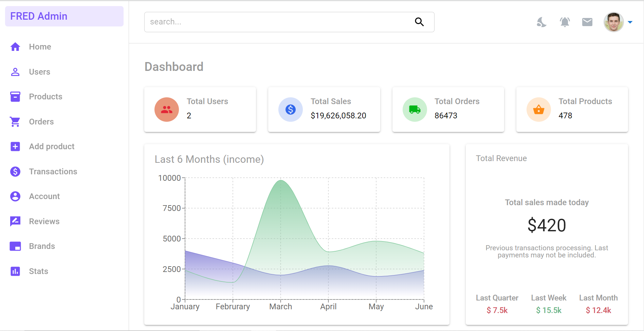Click the Dashboard heading
The image size is (644, 331).
coord(174,67)
